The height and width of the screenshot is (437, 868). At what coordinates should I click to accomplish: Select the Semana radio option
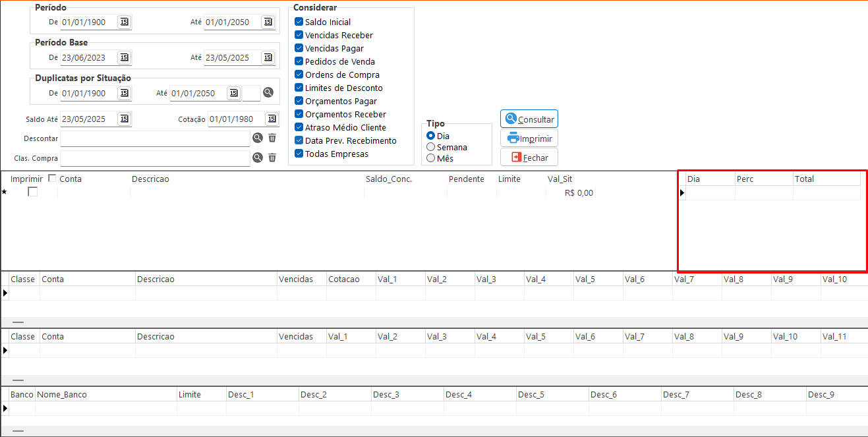tap(431, 147)
